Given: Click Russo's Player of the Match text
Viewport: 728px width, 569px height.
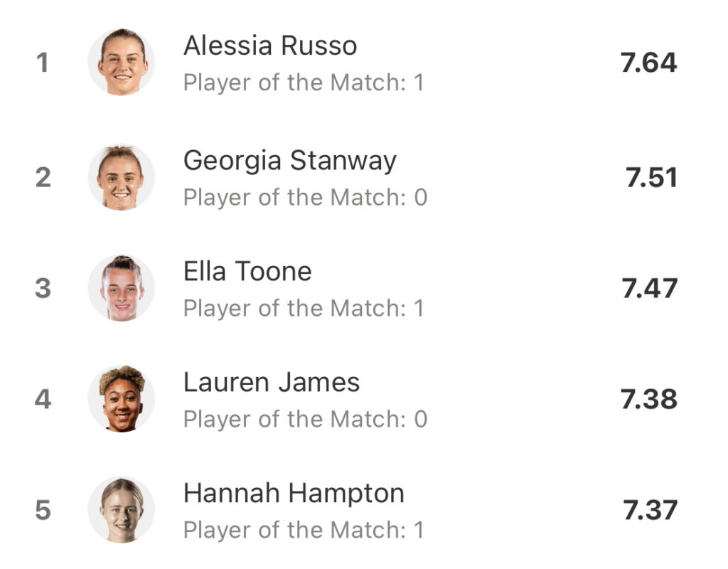Looking at the screenshot, I should (x=304, y=83).
